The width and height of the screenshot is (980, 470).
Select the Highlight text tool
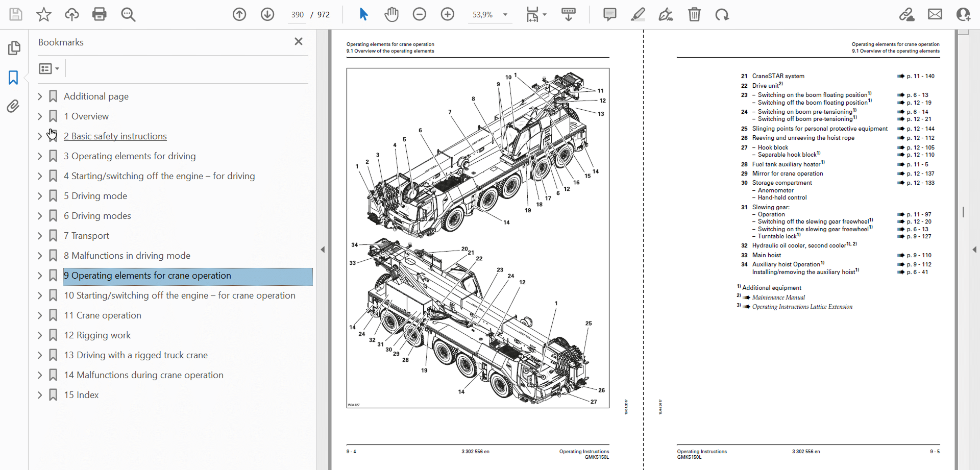pos(638,14)
